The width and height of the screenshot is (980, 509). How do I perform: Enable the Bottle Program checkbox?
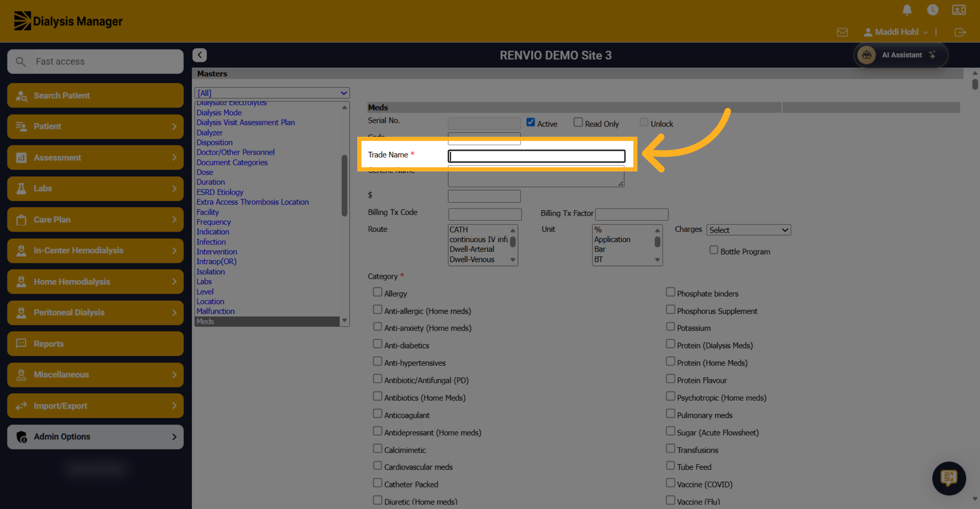coord(713,250)
